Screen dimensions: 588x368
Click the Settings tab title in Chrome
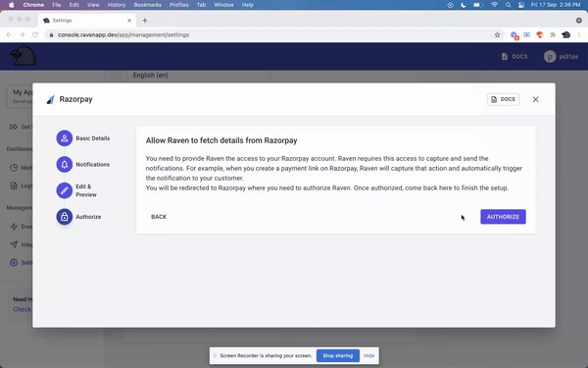(63, 21)
